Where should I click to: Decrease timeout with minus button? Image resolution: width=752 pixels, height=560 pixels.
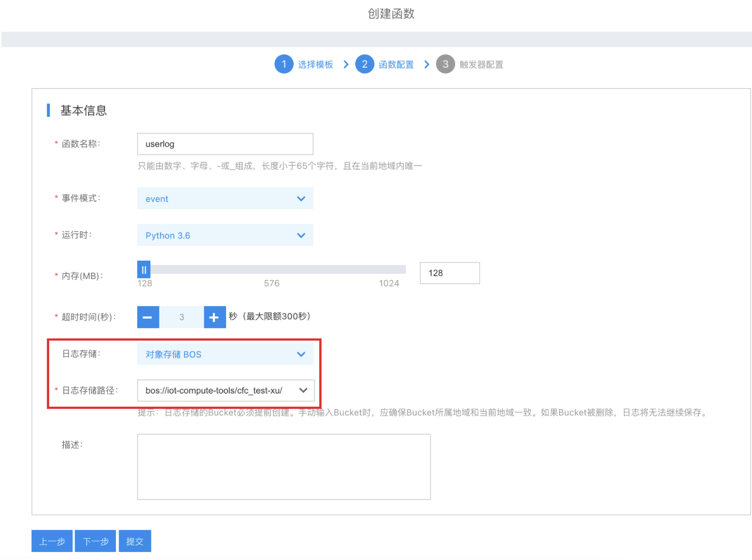(148, 317)
